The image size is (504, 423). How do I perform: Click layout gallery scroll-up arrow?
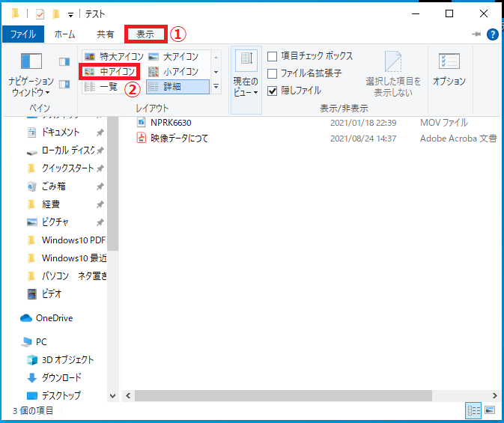[216, 57]
